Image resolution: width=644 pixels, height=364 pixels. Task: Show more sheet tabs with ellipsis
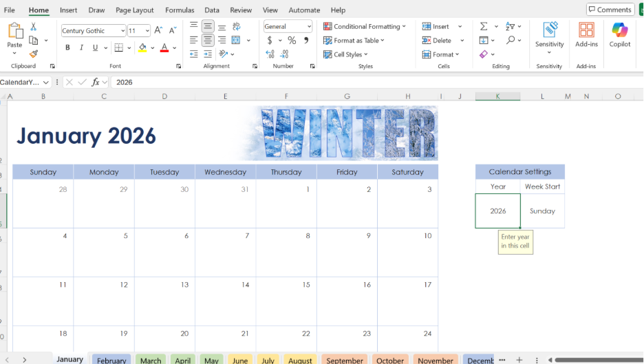coord(502,360)
